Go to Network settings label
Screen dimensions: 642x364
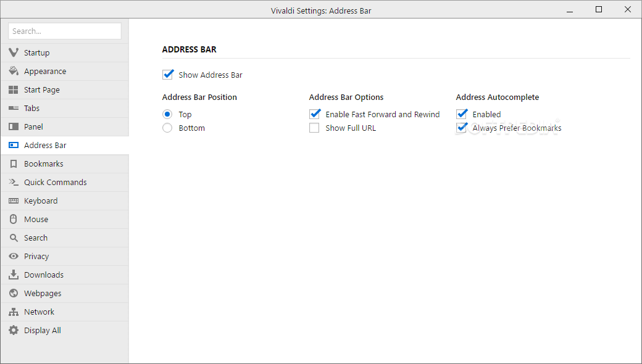[x=39, y=312]
